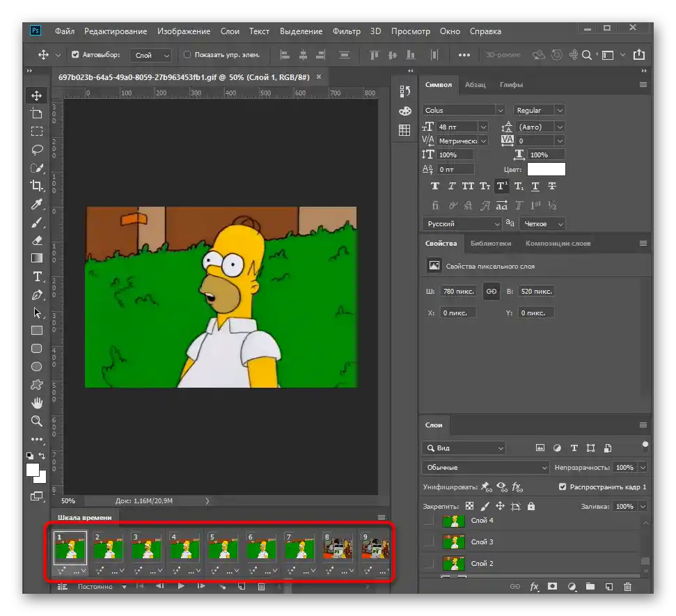Activate the Eraser tool
The width and height of the screenshot is (676, 616).
pyautogui.click(x=37, y=240)
